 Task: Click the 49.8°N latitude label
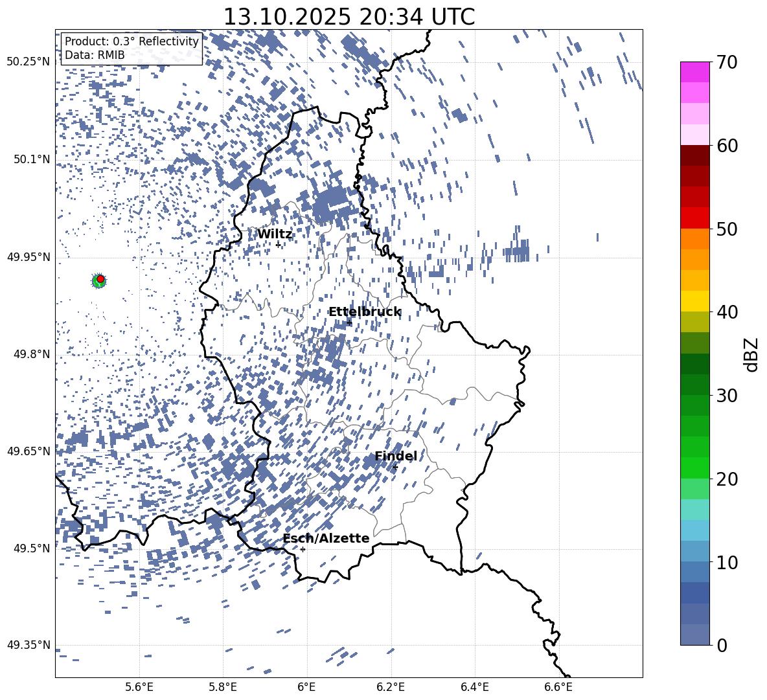click(x=31, y=354)
